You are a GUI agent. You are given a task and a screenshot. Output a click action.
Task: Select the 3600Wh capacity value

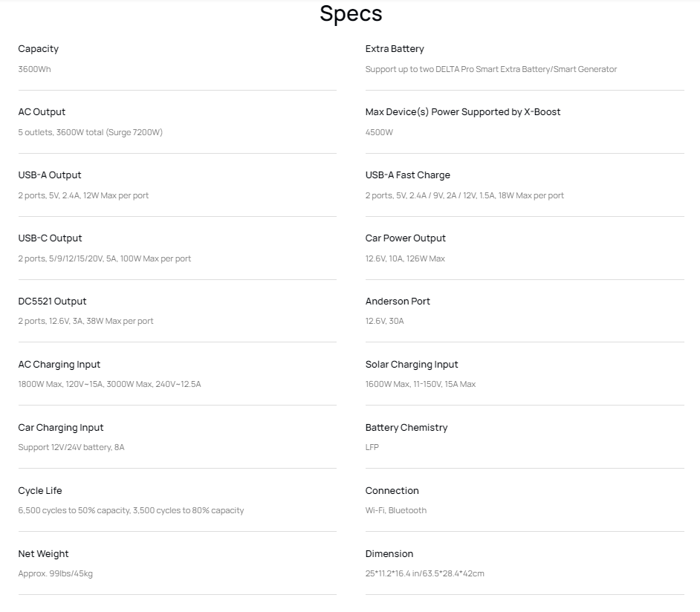[x=34, y=69]
